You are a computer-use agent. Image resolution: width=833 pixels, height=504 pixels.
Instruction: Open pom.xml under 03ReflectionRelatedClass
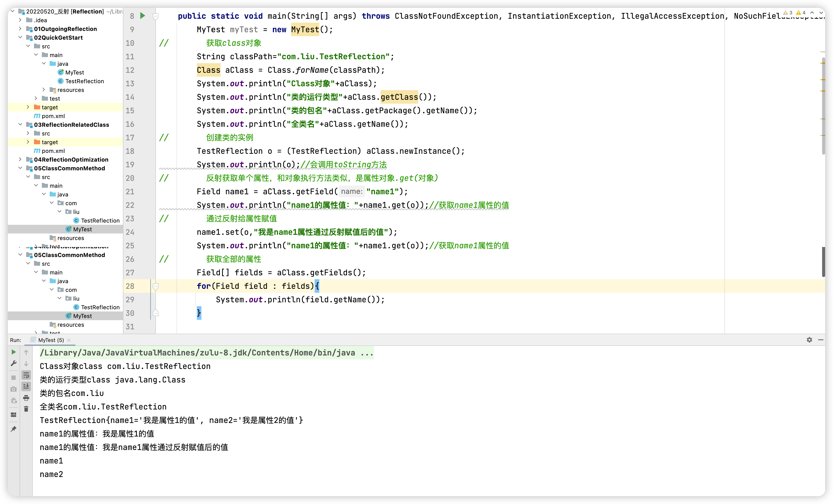coord(53,151)
